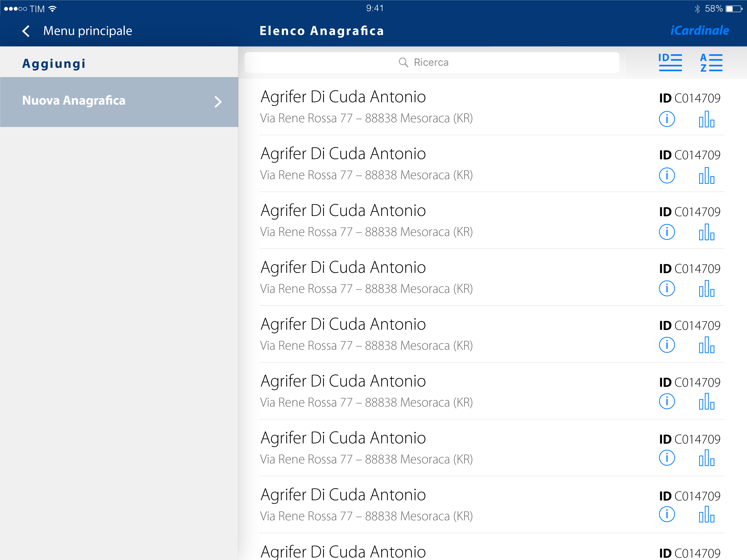Tap the battery indicator in status bar
This screenshot has height=560, width=747.
coord(734,9)
